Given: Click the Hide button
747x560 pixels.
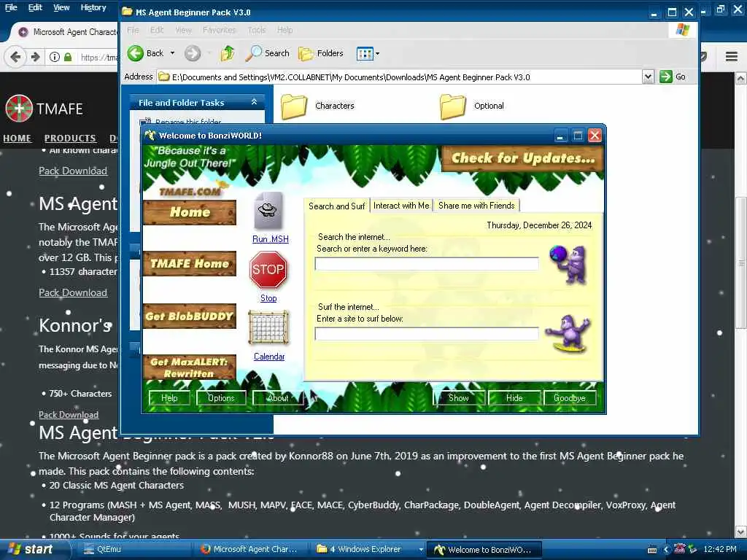Looking at the screenshot, I should tap(514, 397).
